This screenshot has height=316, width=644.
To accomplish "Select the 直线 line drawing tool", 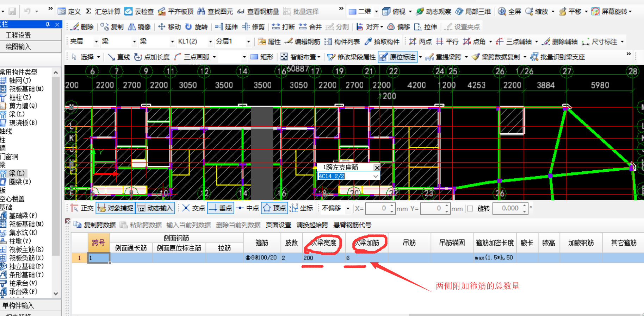I will [119, 57].
